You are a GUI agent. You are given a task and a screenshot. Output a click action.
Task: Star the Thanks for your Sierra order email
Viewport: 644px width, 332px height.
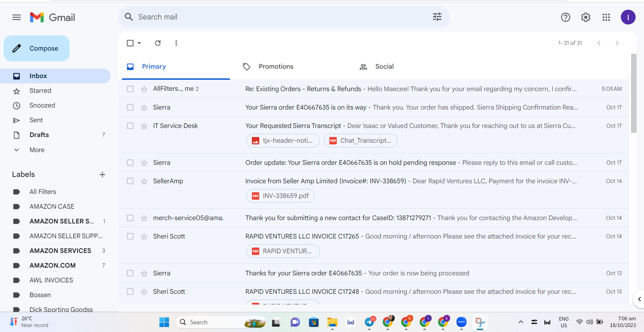click(144, 273)
